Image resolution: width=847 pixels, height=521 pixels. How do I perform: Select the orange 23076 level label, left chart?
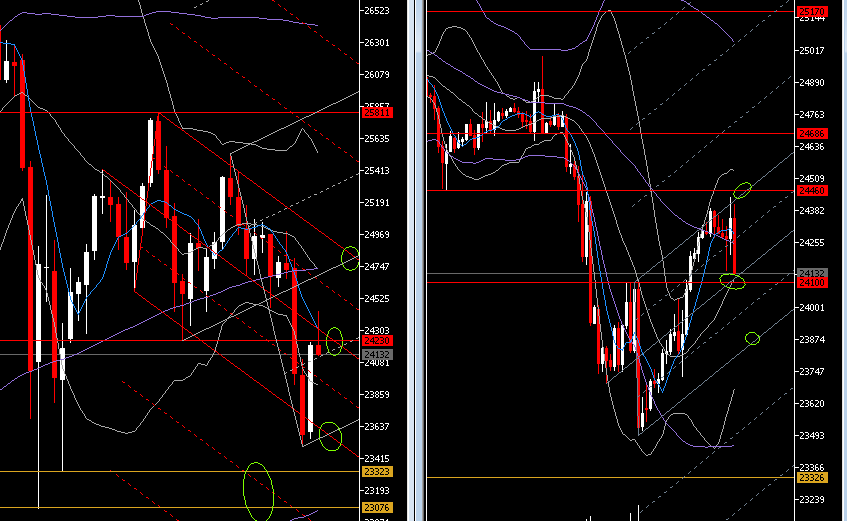click(x=378, y=507)
